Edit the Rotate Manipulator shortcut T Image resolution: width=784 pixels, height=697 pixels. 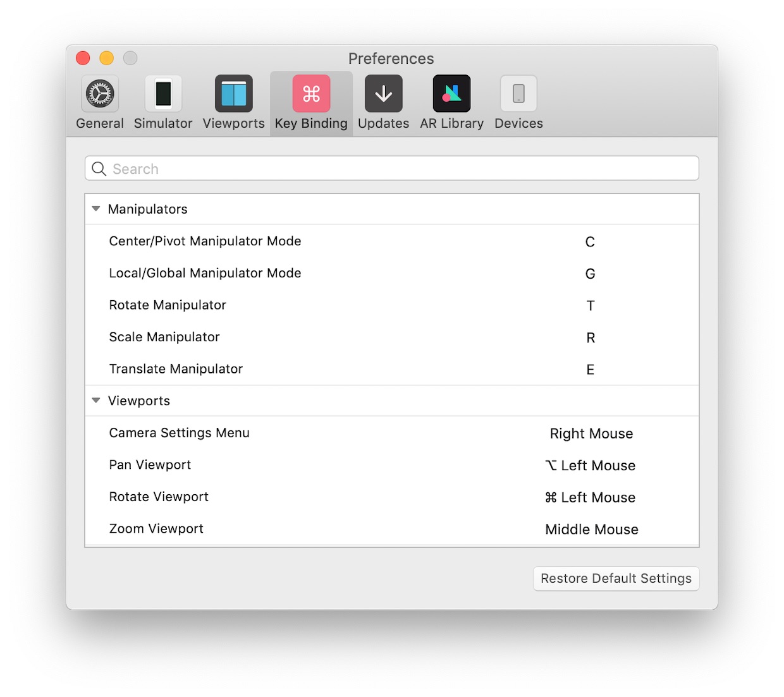pos(590,306)
